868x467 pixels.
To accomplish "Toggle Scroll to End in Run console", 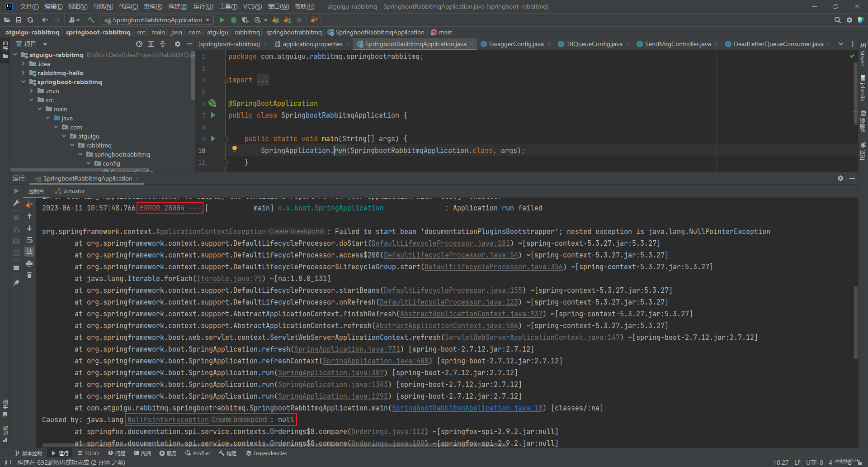I will click(29, 252).
